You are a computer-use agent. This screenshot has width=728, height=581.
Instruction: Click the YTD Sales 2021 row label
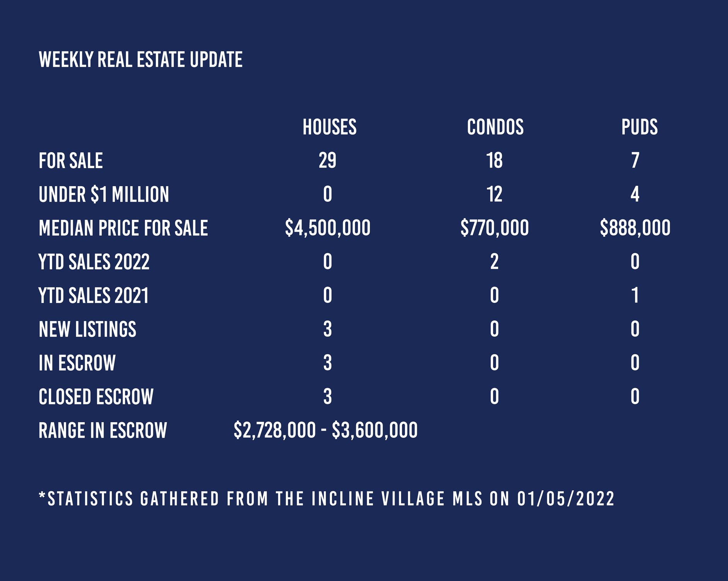94,296
